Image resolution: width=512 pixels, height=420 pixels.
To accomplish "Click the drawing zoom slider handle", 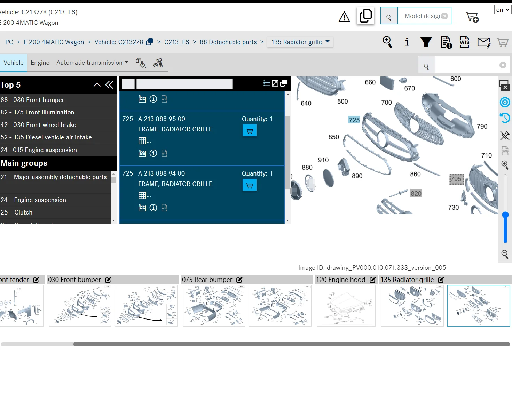I will pos(505,215).
